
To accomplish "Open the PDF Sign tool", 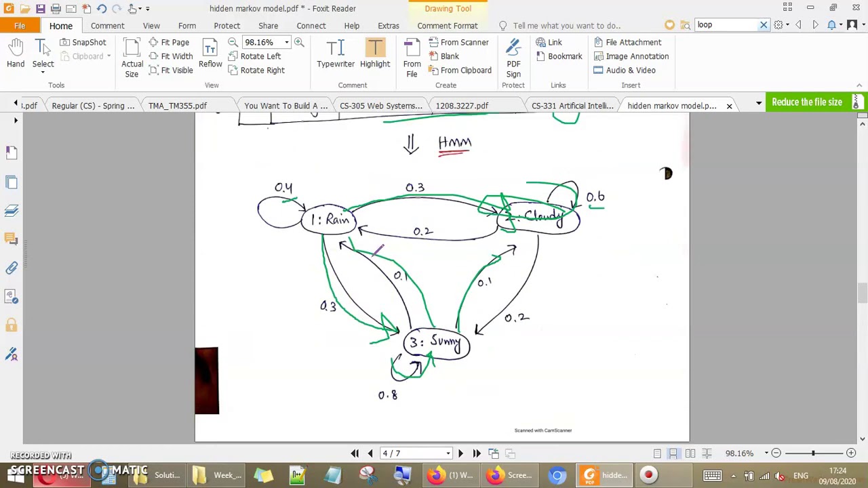I will click(513, 58).
